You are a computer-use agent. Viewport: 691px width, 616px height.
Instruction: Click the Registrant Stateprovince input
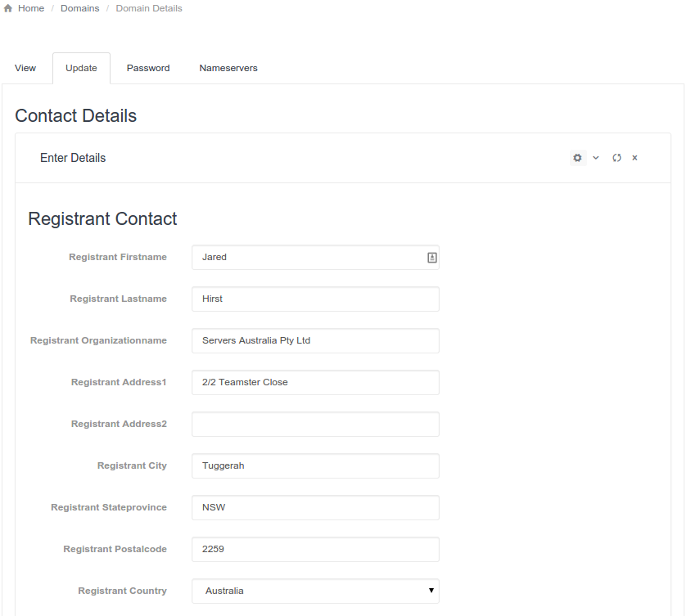coord(315,508)
